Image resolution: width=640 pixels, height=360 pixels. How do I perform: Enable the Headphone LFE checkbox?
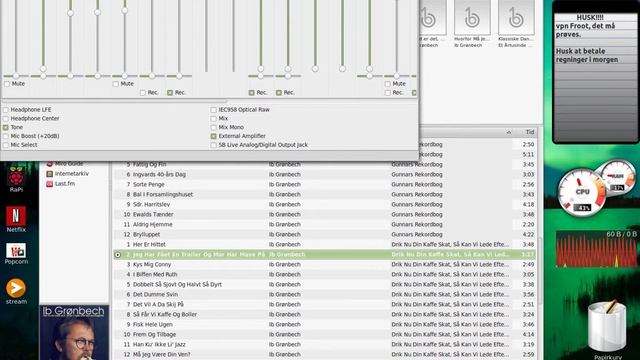(6, 110)
